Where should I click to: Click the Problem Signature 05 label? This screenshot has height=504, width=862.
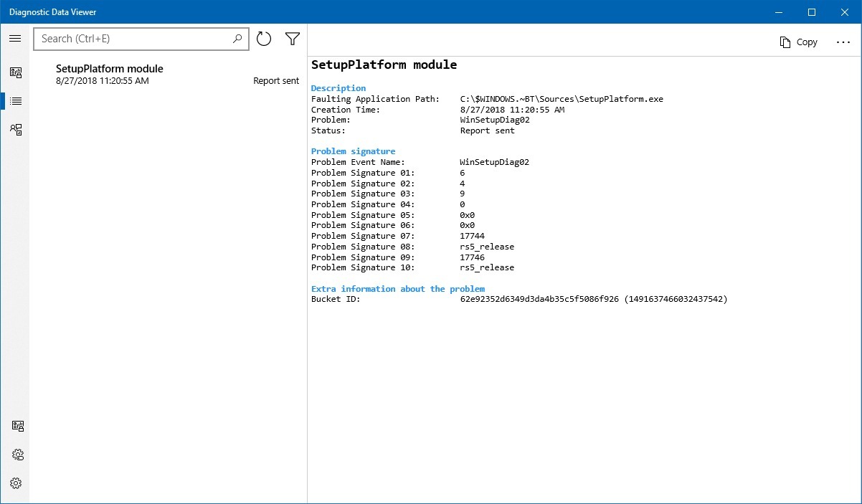click(363, 215)
